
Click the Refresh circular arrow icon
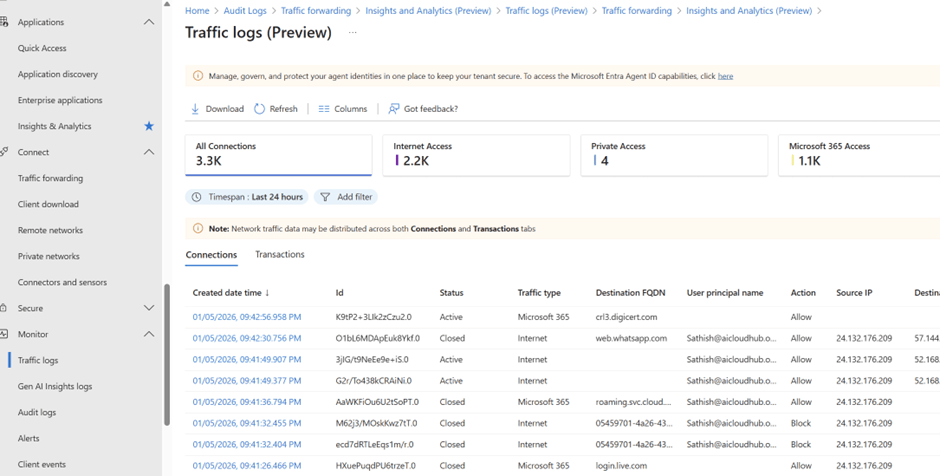coord(260,109)
